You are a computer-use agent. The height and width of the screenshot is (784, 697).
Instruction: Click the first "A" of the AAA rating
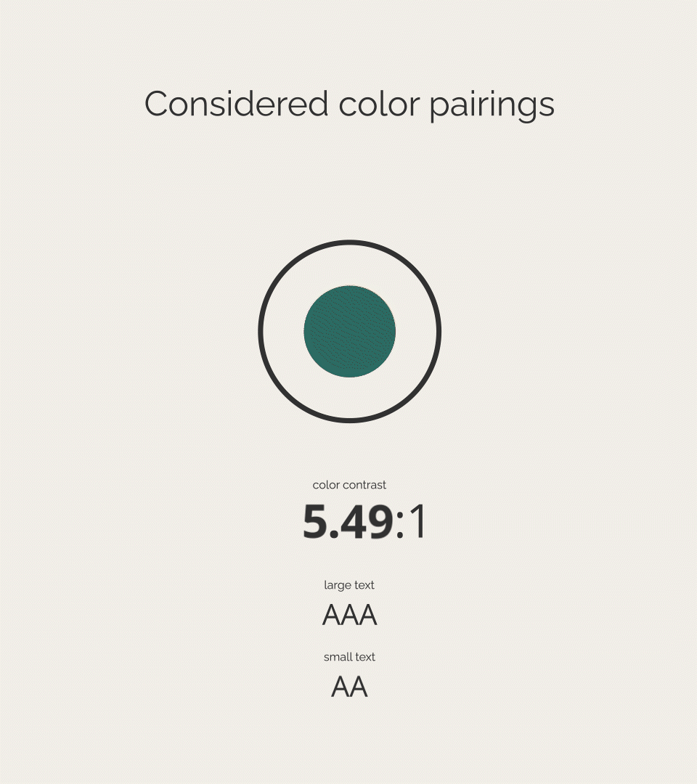(x=332, y=616)
